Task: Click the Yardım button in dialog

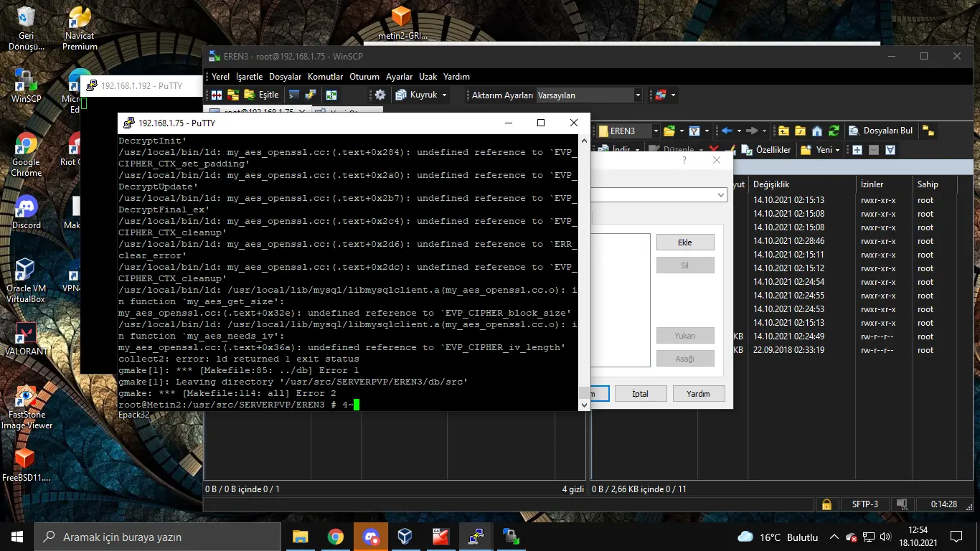Action: click(697, 393)
